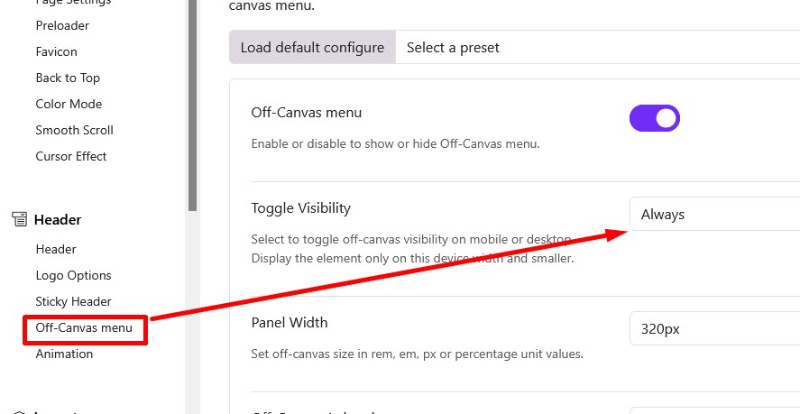Select Back to Top in sidebar
The image size is (800, 414).
pos(68,78)
